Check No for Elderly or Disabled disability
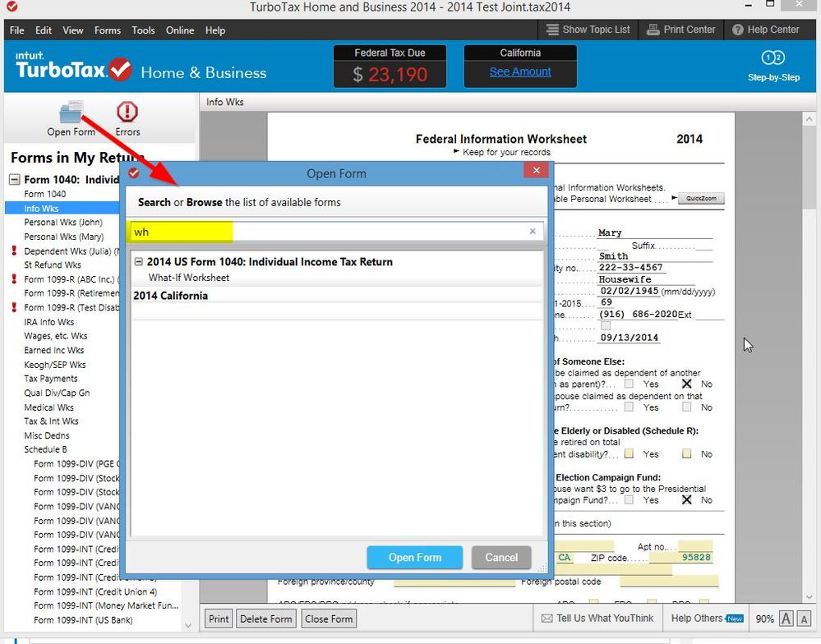The image size is (821, 644). point(686,453)
